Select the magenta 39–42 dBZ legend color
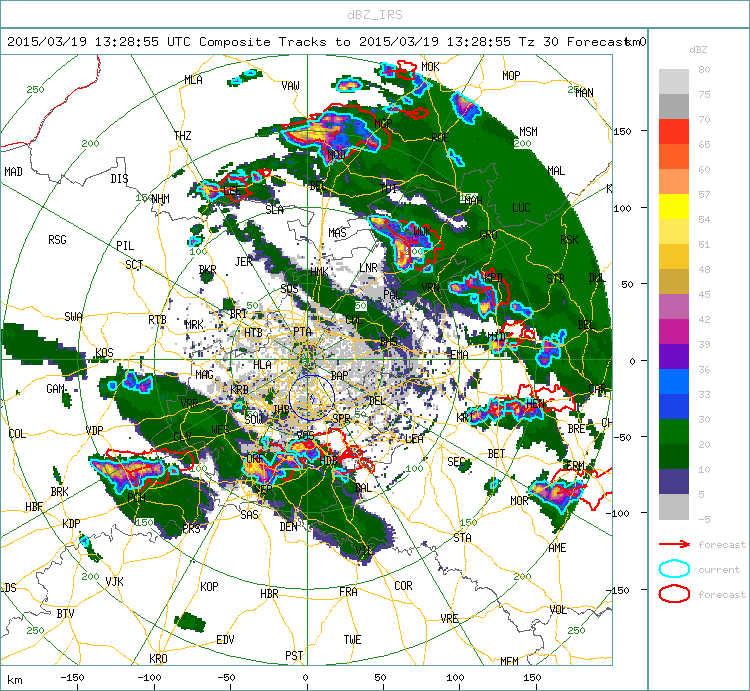Screen dimensions: 750x691 point(673,331)
